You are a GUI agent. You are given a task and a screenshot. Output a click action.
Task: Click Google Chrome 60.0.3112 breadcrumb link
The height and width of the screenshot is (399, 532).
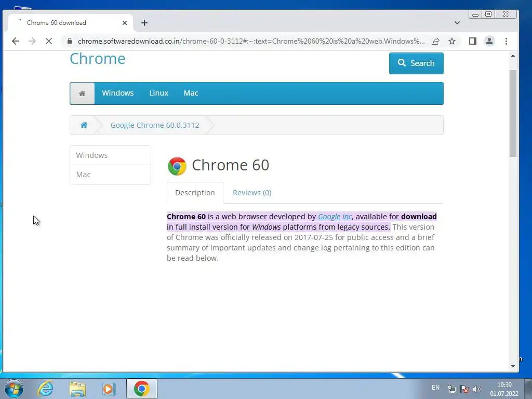pos(155,125)
